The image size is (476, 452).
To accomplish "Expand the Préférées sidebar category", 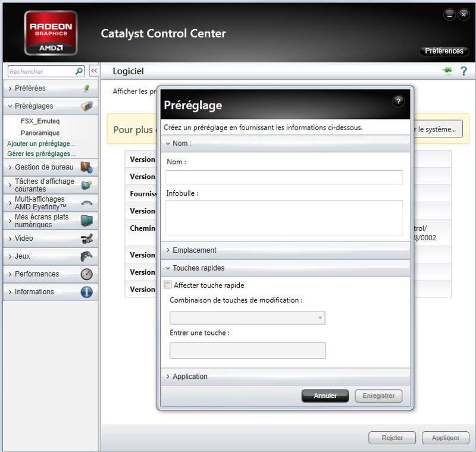I will [51, 88].
